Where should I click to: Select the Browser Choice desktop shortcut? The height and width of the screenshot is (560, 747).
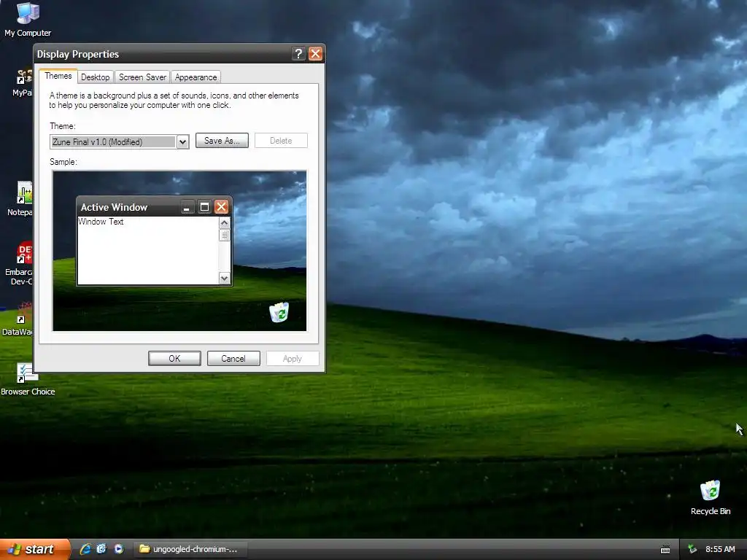[28, 379]
